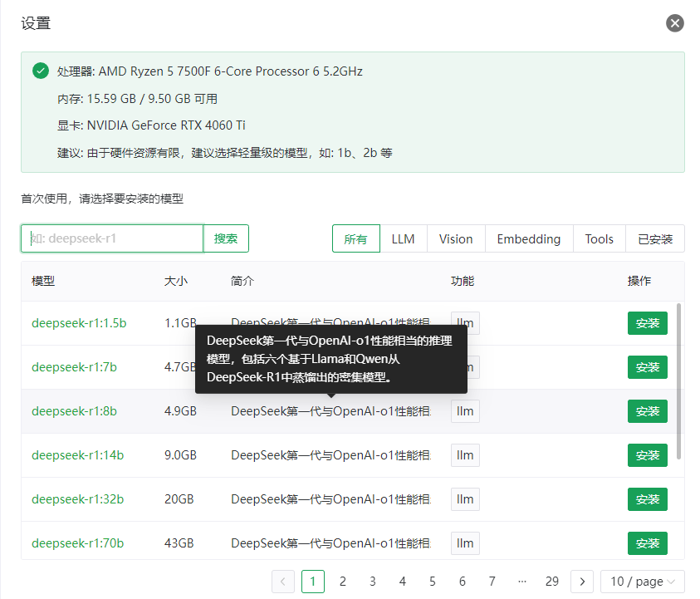This screenshot has height=599, width=700.
Task: Click the 9.0GB size cell
Action: pos(180,455)
